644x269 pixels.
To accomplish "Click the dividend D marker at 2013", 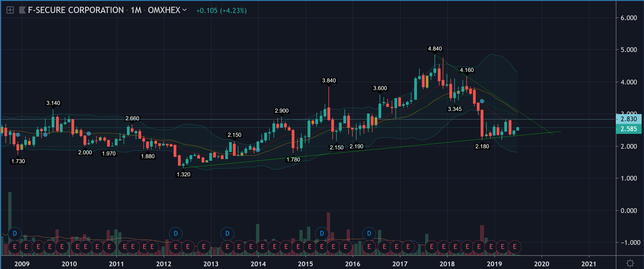I will (x=227, y=233).
